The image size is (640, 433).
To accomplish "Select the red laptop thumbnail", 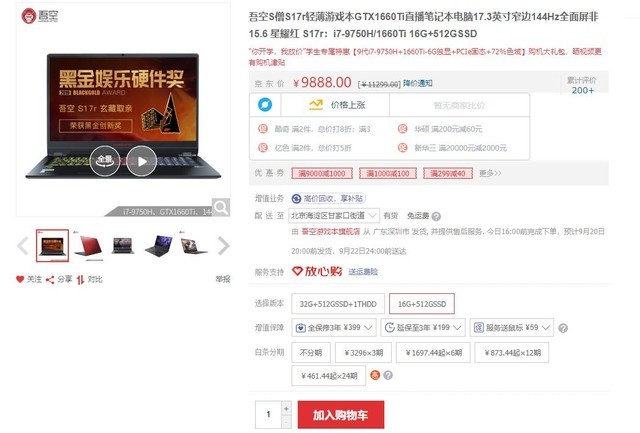I will [88, 246].
